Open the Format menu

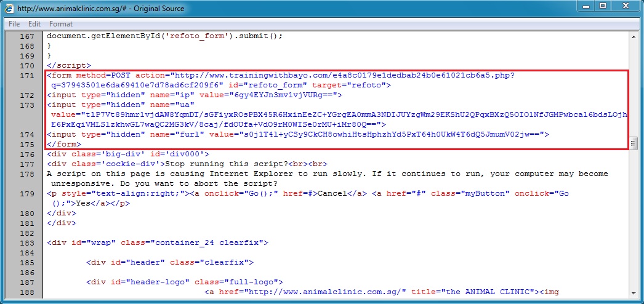[x=61, y=24]
